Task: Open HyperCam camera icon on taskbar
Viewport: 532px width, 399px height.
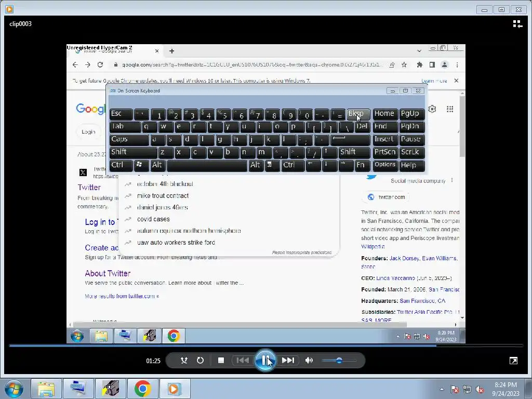Action: click(111, 389)
